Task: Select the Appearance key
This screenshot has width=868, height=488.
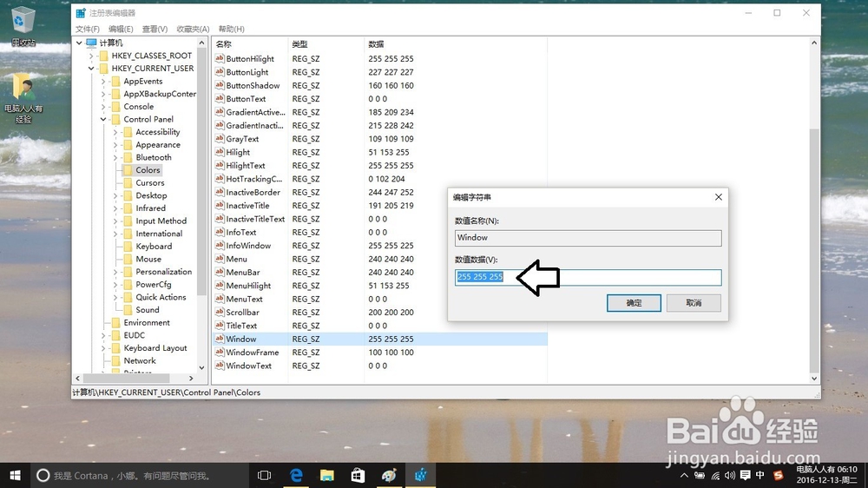Action: (158, 144)
